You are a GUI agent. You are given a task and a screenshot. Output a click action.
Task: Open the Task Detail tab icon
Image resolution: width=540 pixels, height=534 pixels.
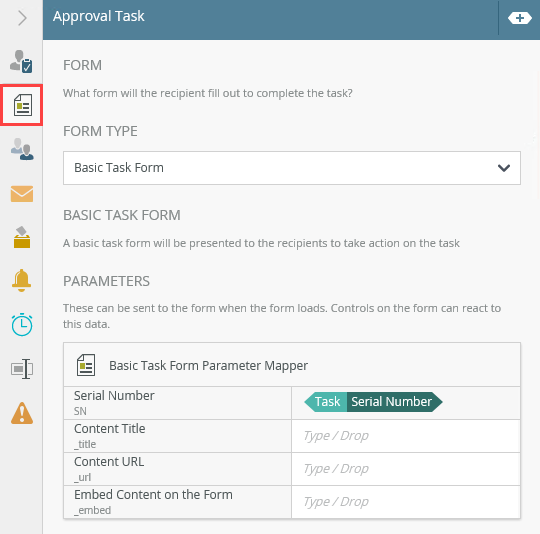[x=21, y=62]
